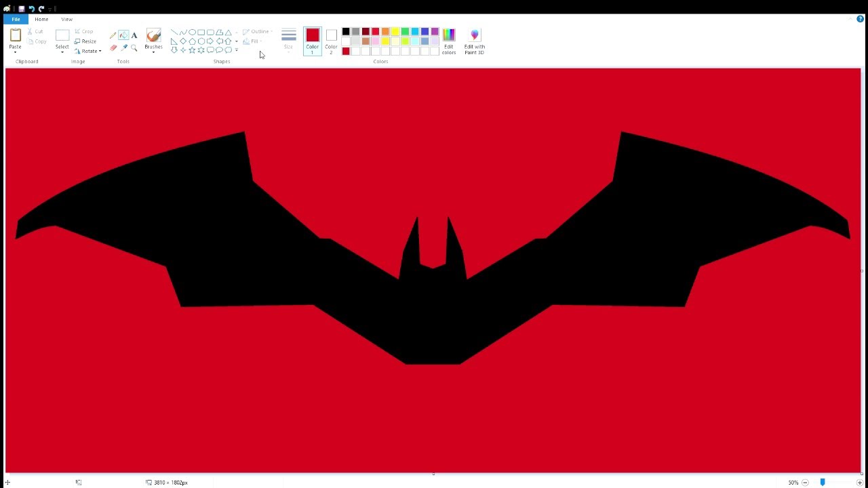Choose the Five-point star shape

click(x=192, y=50)
